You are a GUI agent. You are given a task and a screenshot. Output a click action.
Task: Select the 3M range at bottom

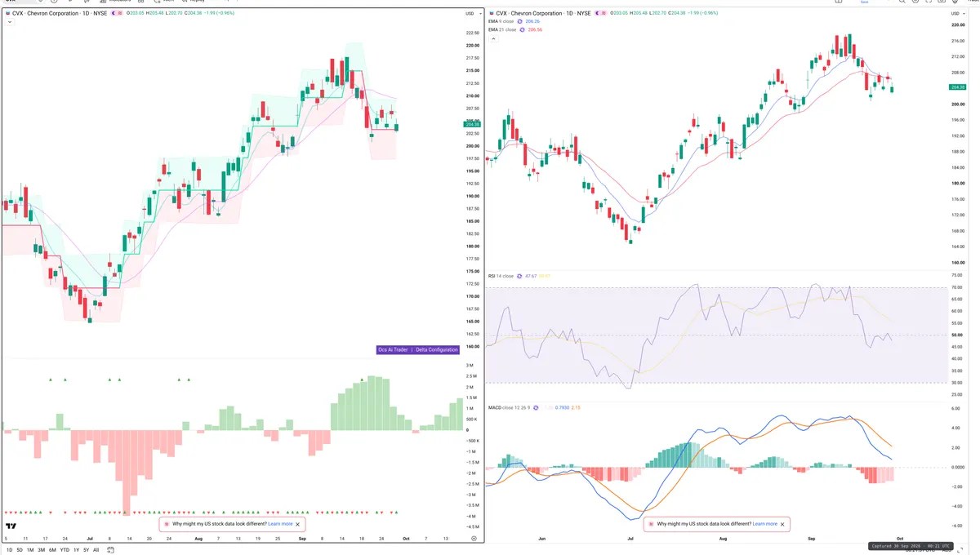(x=41, y=550)
